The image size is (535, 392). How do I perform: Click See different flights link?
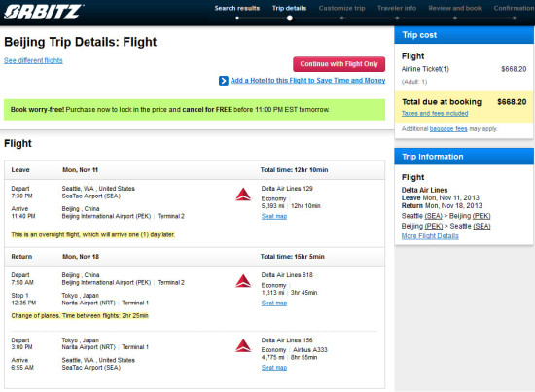pyautogui.click(x=33, y=60)
